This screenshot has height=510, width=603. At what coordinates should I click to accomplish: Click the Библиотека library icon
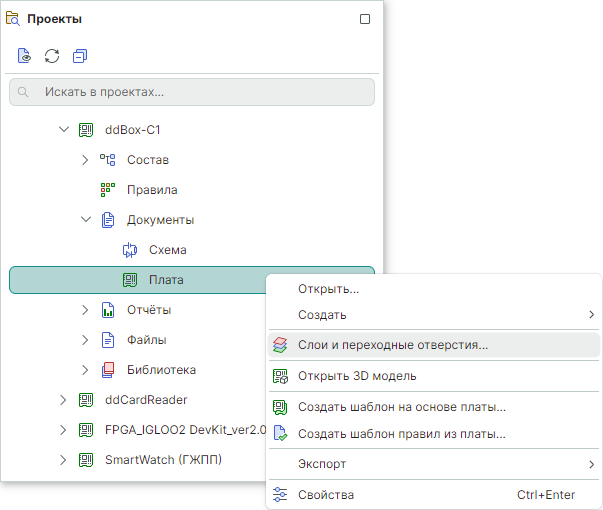(x=108, y=370)
